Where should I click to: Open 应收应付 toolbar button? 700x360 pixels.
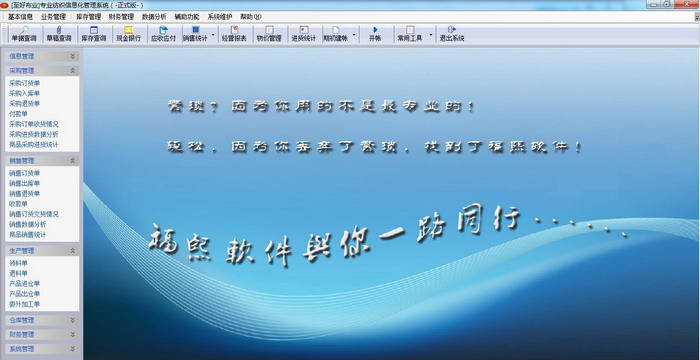tap(163, 34)
